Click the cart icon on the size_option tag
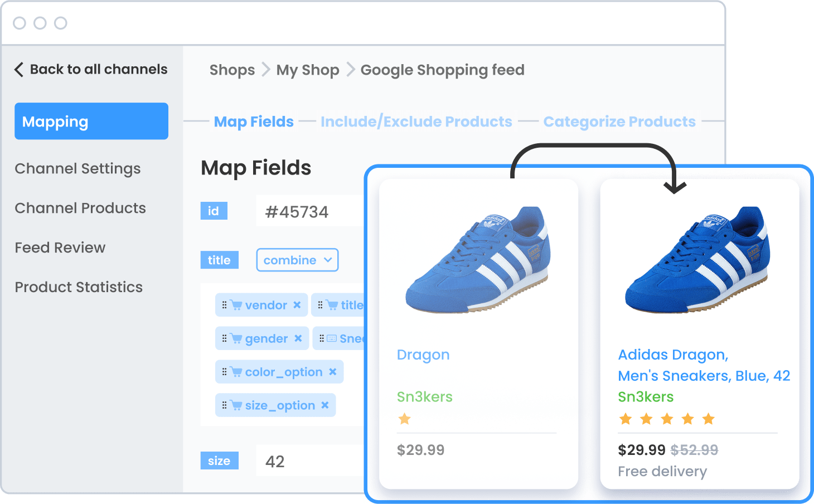814x504 pixels. coord(236,405)
